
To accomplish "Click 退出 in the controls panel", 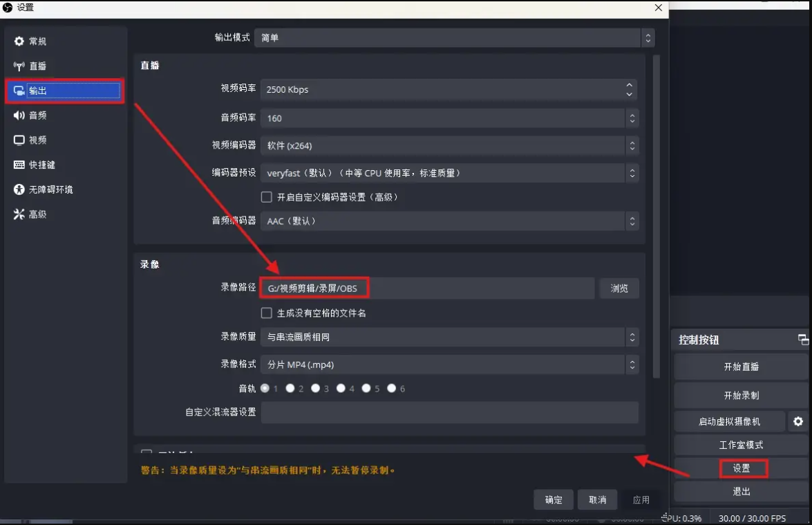I will tap(741, 491).
